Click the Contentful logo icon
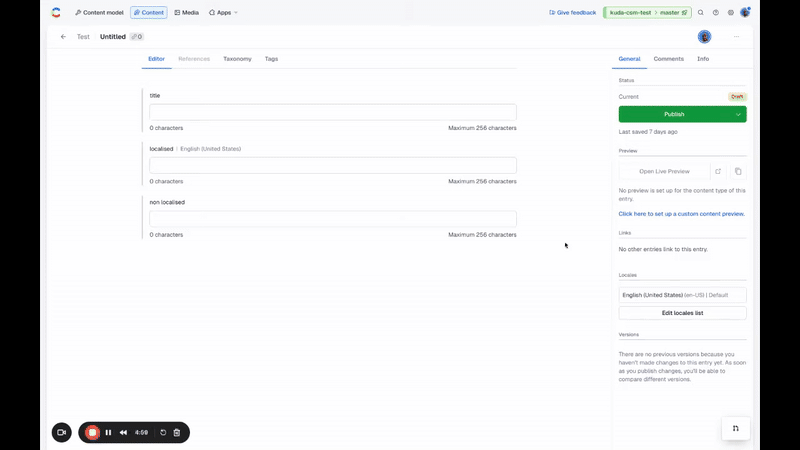 click(56, 13)
